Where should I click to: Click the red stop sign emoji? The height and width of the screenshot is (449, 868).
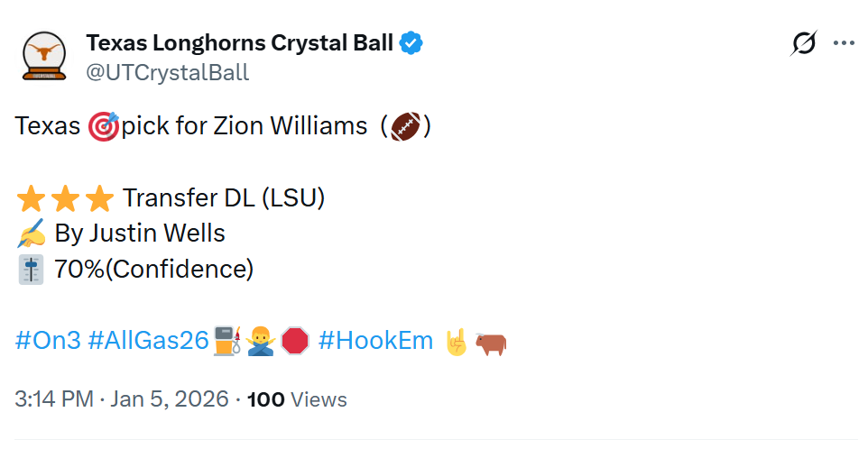point(295,341)
